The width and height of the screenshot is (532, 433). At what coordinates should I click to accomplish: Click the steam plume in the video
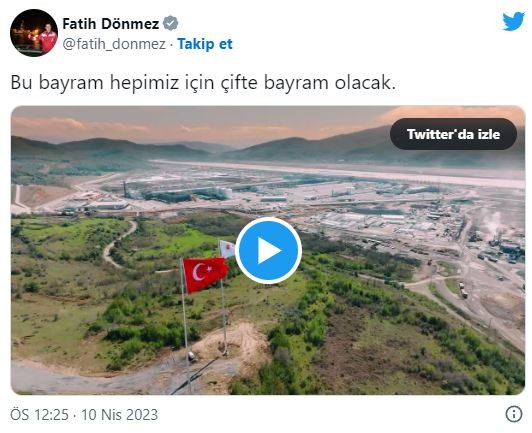click(x=491, y=222)
